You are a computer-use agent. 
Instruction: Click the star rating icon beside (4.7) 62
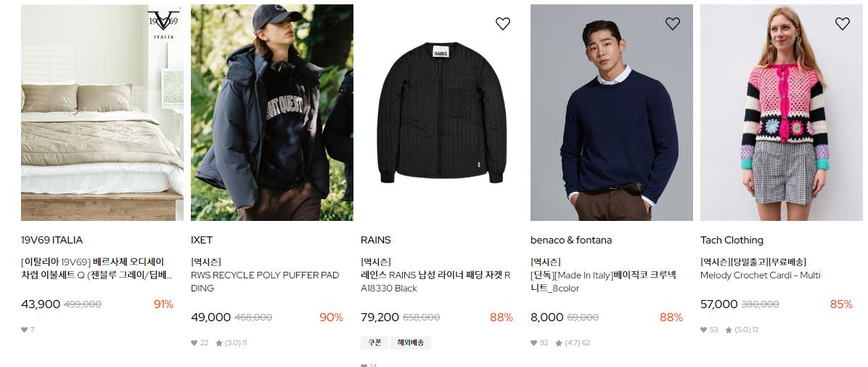[559, 343]
